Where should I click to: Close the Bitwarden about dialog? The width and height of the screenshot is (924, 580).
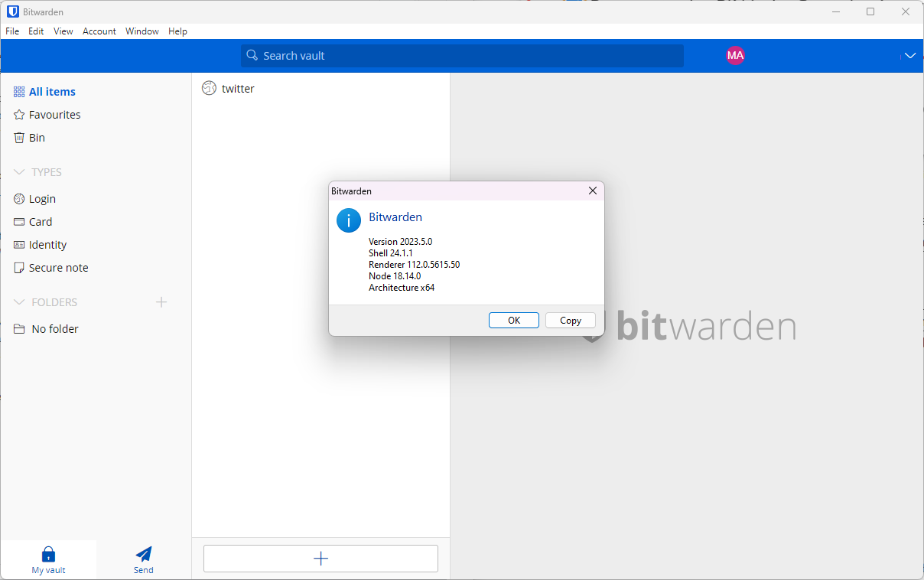[x=592, y=191]
